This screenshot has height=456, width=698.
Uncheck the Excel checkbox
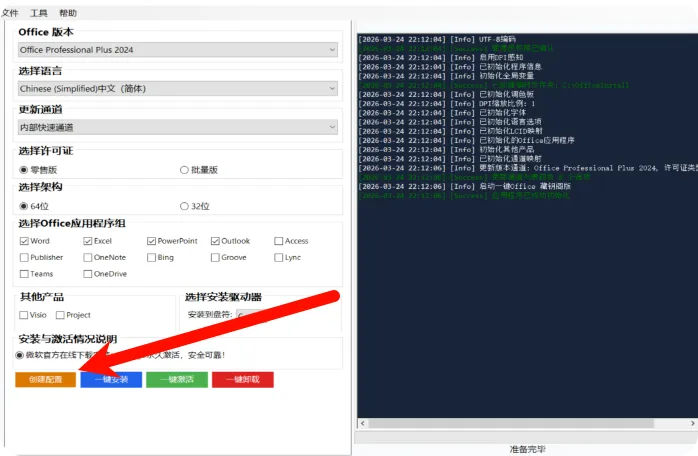(x=88, y=241)
